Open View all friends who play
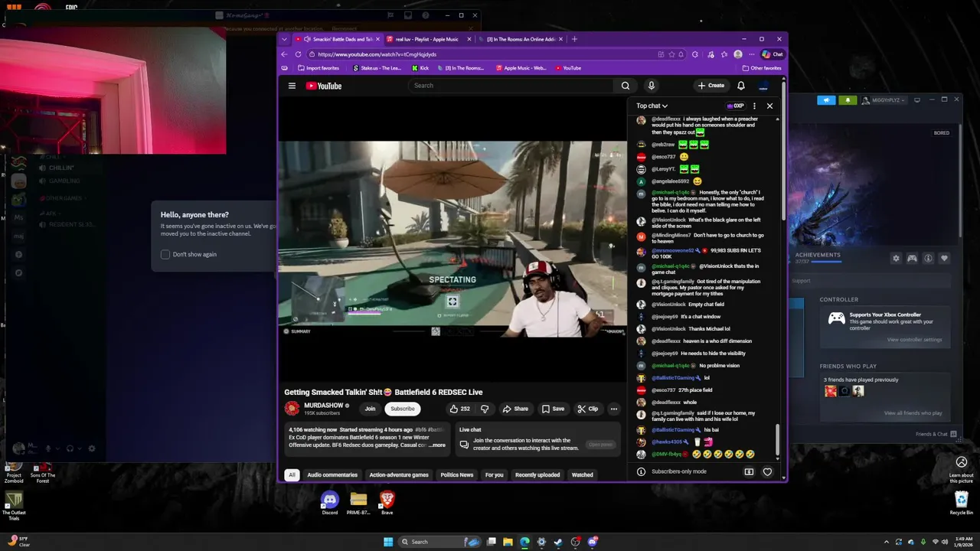This screenshot has height=551, width=980. pyautogui.click(x=913, y=413)
